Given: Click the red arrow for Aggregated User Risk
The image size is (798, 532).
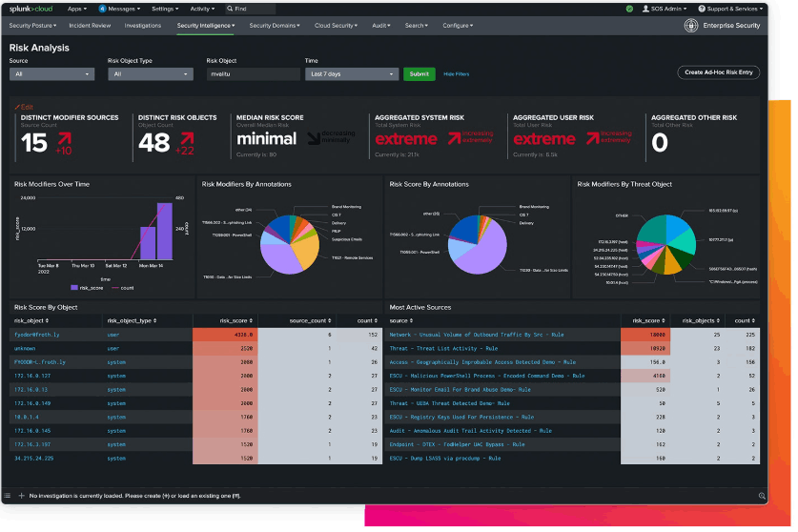Looking at the screenshot, I should point(592,138).
